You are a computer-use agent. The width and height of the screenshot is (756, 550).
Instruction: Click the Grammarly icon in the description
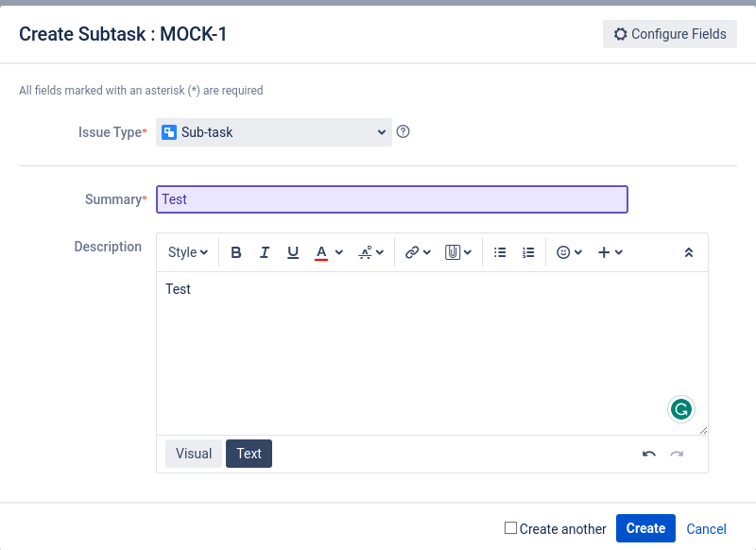[681, 409]
